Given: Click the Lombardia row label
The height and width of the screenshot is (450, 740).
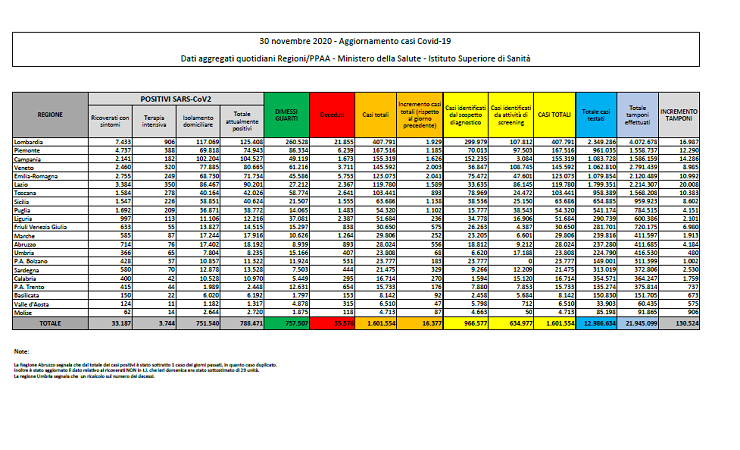Looking at the screenshot, I should (30, 142).
